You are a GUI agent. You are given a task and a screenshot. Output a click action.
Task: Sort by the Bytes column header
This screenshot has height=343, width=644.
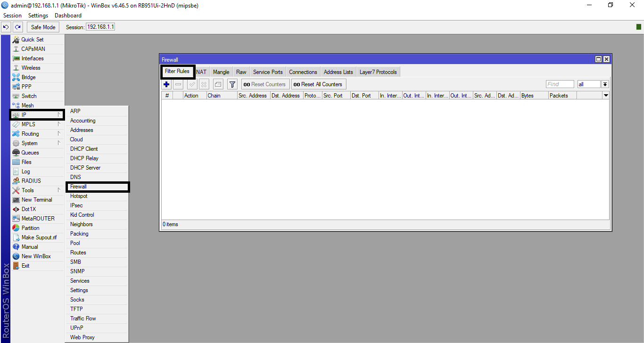click(x=534, y=95)
